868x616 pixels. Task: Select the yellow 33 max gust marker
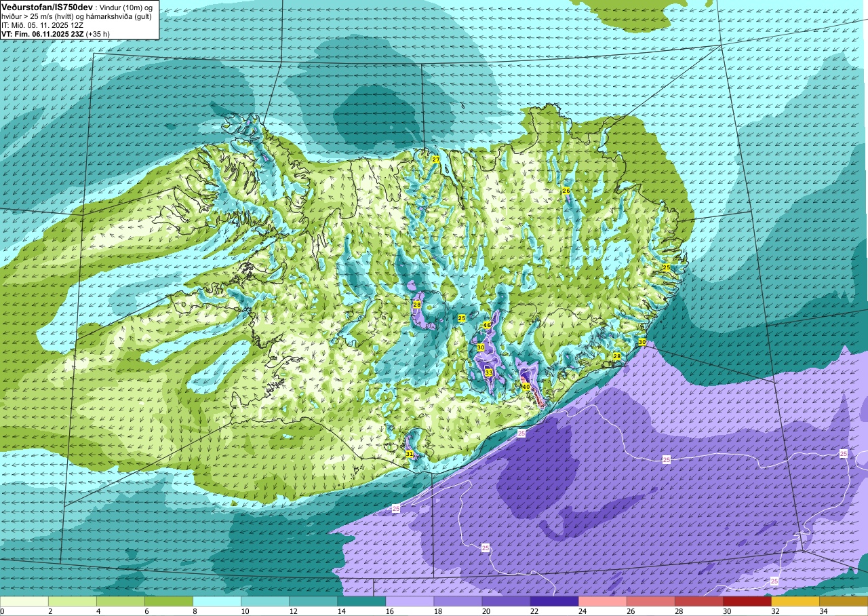point(488,372)
